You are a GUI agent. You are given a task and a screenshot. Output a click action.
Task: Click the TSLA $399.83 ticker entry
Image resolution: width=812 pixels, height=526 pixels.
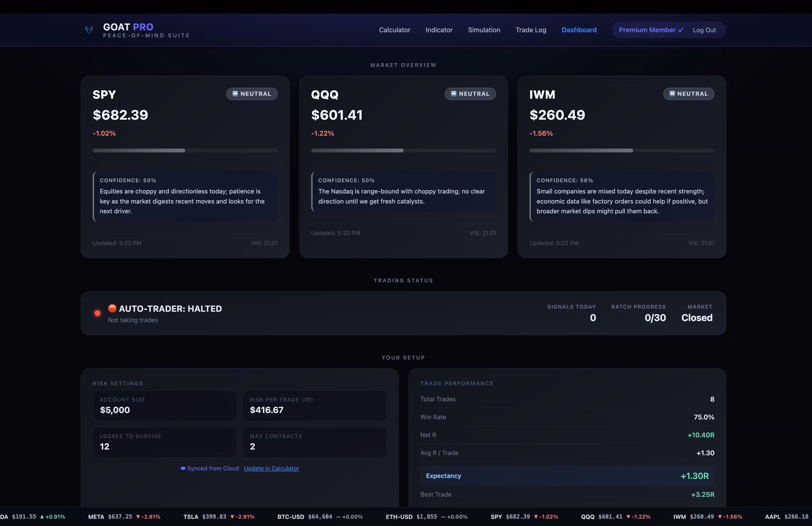coord(219,517)
